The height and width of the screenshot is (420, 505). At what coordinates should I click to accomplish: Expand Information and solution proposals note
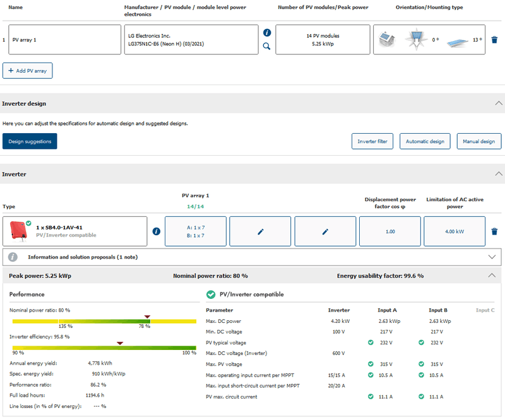point(492,257)
